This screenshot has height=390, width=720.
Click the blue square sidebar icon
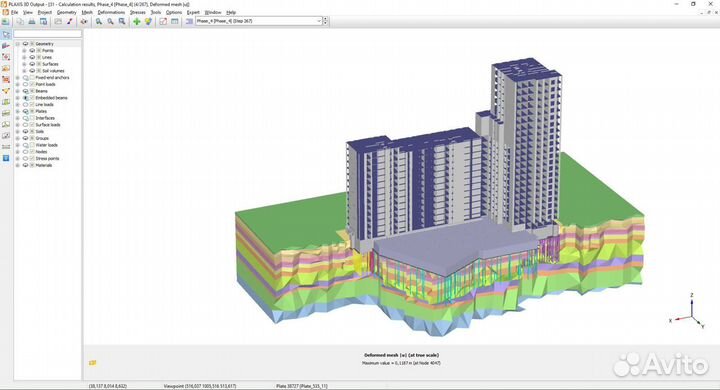pyautogui.click(x=6, y=158)
